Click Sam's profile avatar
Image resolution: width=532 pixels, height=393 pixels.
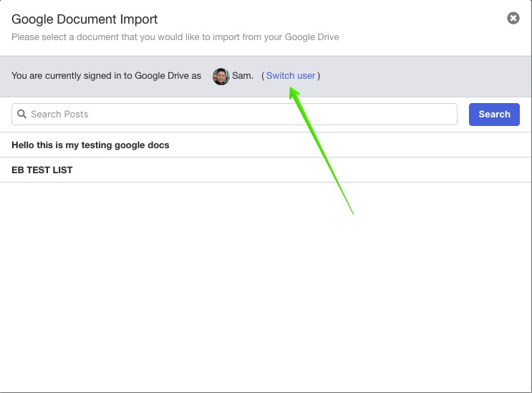(x=221, y=77)
